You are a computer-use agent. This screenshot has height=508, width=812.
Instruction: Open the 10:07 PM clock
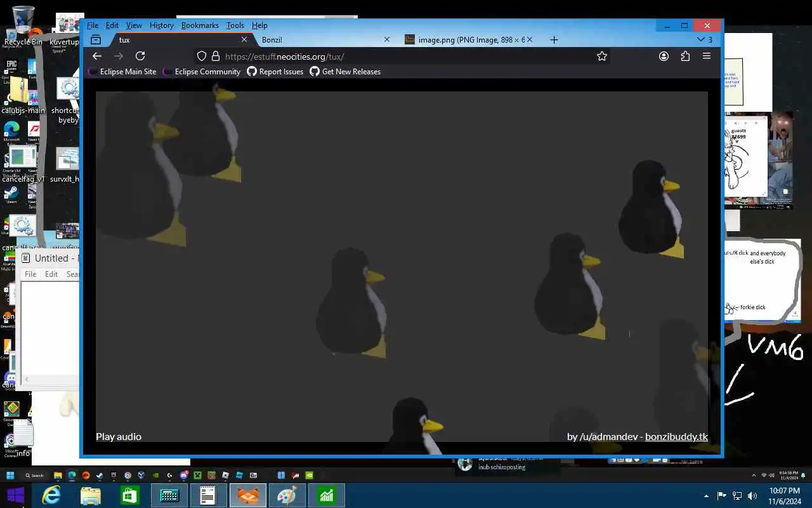click(785, 496)
